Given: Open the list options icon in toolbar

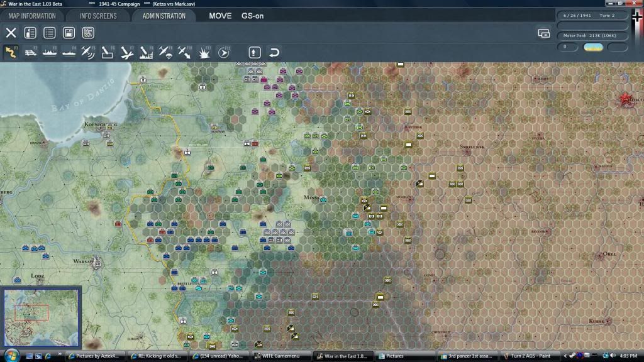Looking at the screenshot, I should tap(49, 33).
